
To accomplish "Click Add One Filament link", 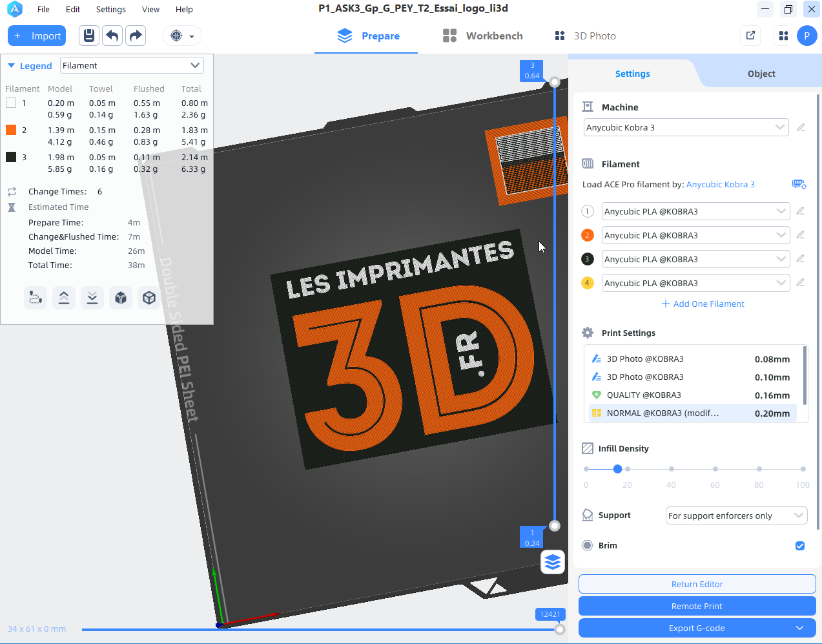I will 703,304.
